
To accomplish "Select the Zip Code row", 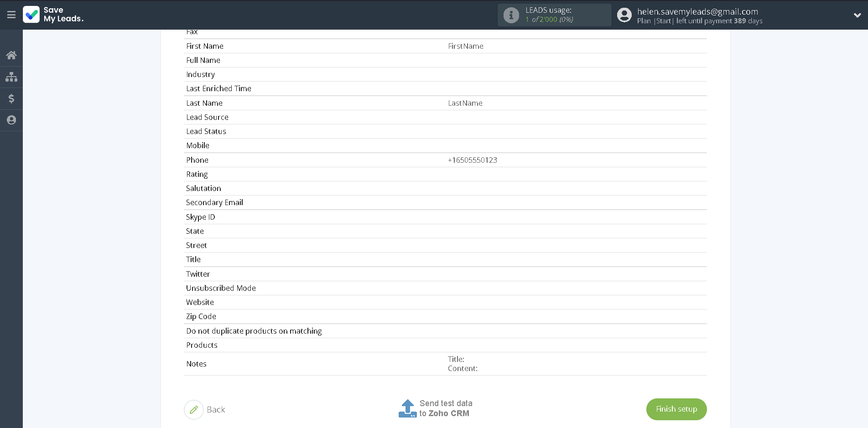I will tap(445, 316).
